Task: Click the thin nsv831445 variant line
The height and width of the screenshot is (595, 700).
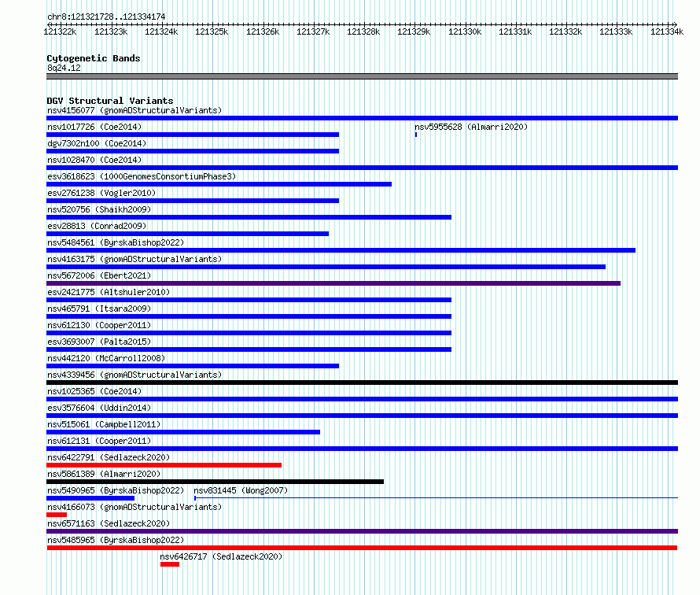Action: [x=437, y=497]
